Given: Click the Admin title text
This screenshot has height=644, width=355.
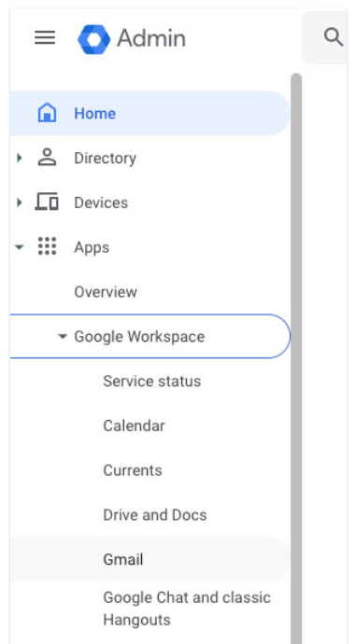Looking at the screenshot, I should 151,38.
